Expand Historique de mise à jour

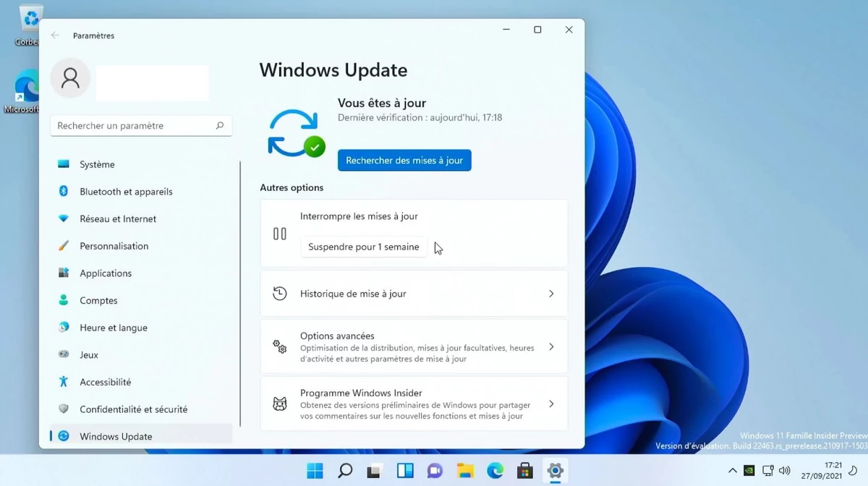tap(552, 294)
